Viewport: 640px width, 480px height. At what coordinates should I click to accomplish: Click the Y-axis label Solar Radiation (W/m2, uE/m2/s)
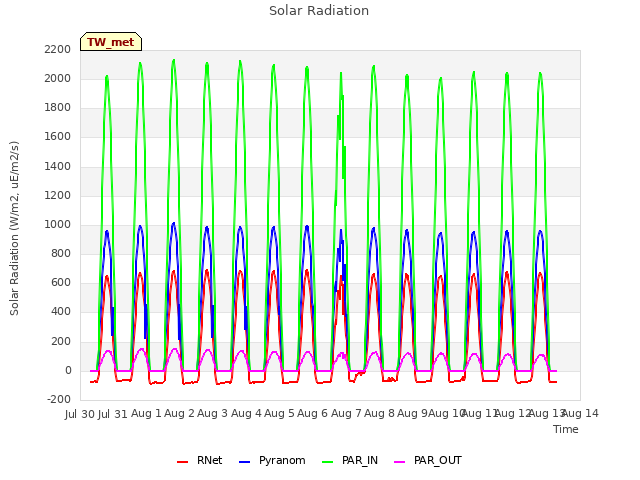tap(14, 228)
